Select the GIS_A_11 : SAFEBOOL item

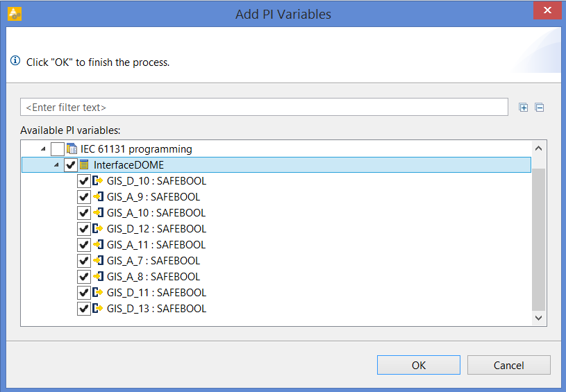(x=156, y=245)
